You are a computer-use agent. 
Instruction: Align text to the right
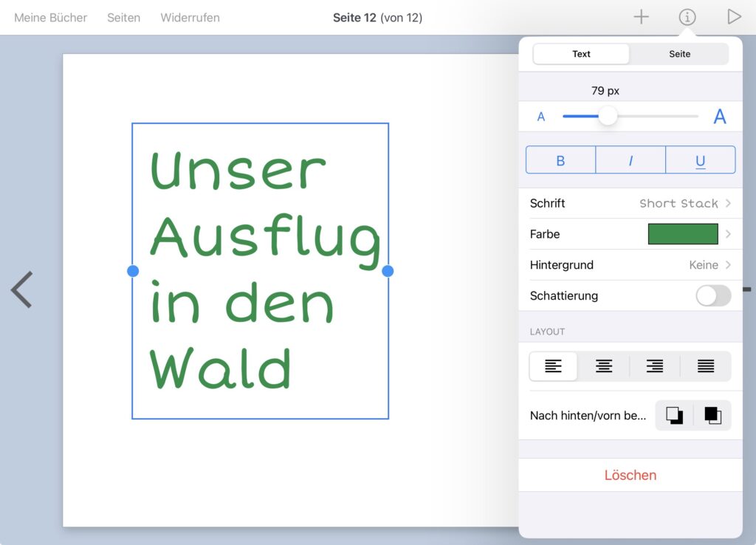pyautogui.click(x=655, y=366)
